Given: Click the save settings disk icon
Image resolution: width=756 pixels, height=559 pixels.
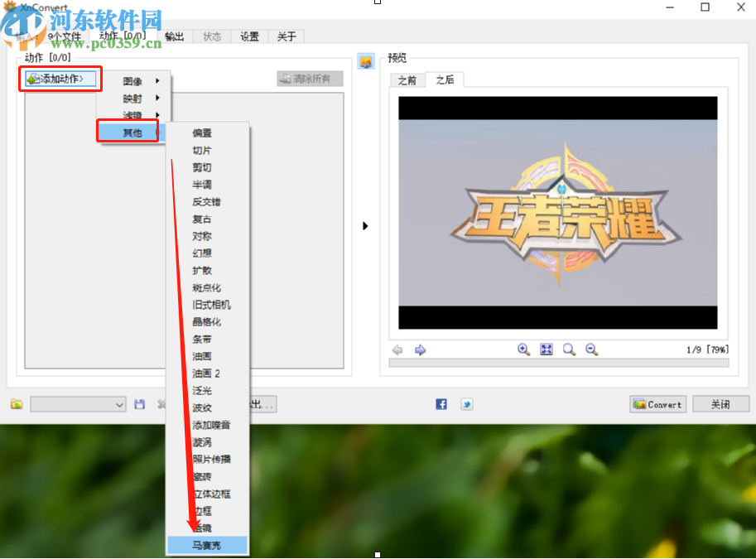Looking at the screenshot, I should pyautogui.click(x=139, y=403).
